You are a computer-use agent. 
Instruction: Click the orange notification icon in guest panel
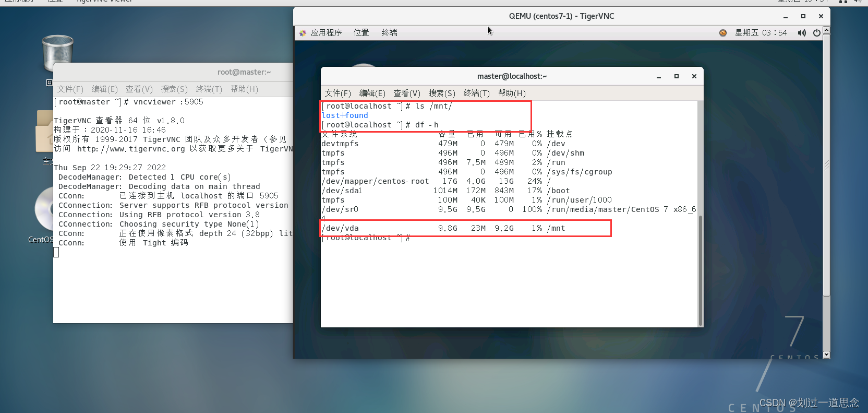pyautogui.click(x=723, y=33)
